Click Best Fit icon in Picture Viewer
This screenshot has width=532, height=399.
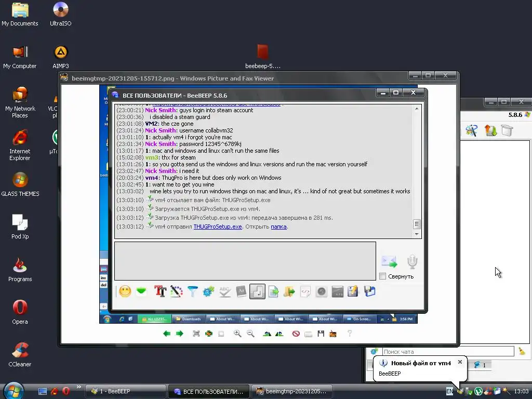(196, 334)
